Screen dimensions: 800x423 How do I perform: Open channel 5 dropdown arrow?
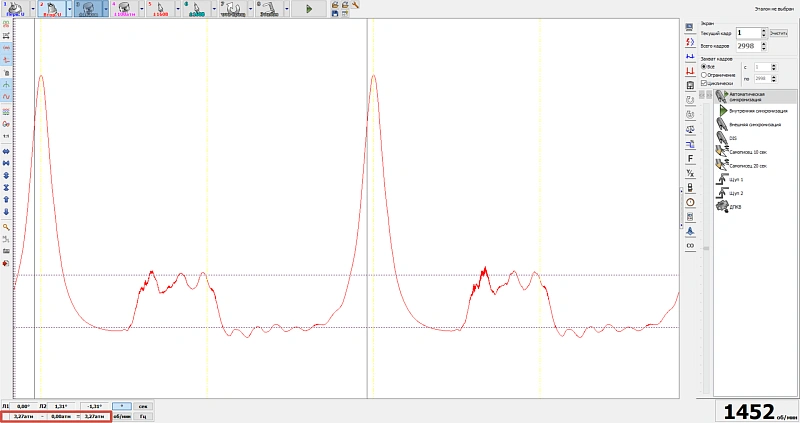coord(178,9)
